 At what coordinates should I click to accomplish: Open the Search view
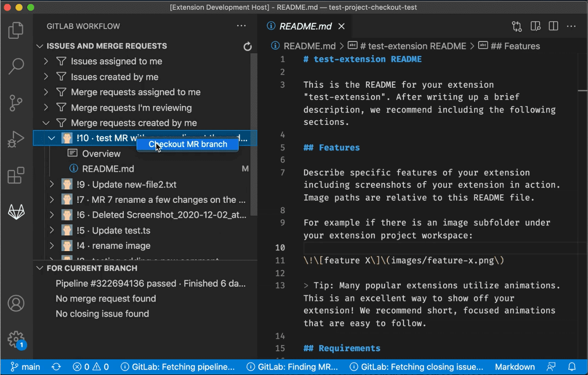(x=16, y=67)
